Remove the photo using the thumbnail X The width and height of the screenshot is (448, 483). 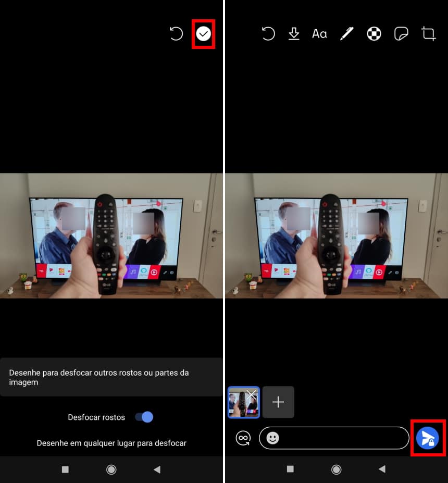tap(252, 395)
